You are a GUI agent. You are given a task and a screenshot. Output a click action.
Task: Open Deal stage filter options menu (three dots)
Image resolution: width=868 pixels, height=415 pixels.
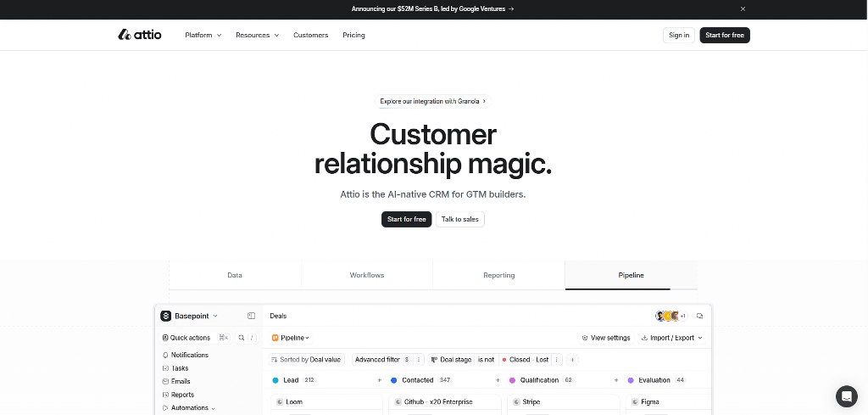557,360
